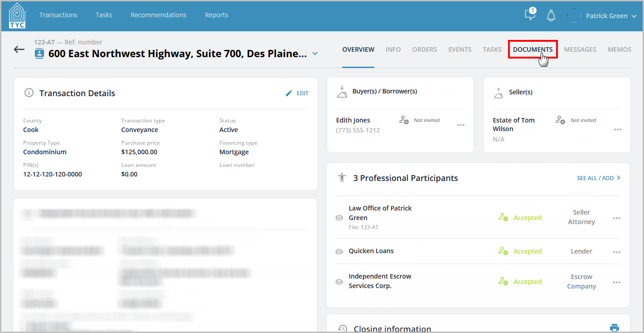This screenshot has width=644, height=333.
Task: Open the three-dot menu for Quicken Loans
Action: click(617, 252)
